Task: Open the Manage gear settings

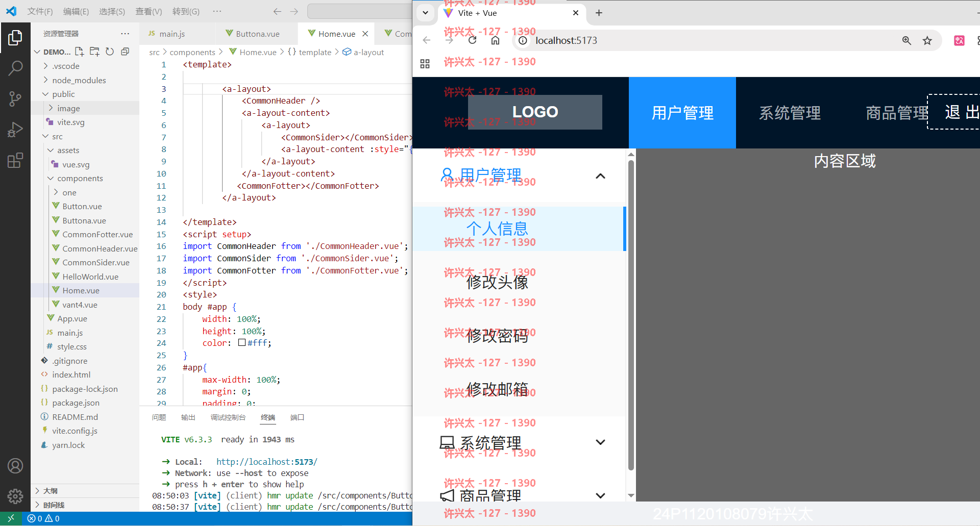Action: (x=15, y=496)
